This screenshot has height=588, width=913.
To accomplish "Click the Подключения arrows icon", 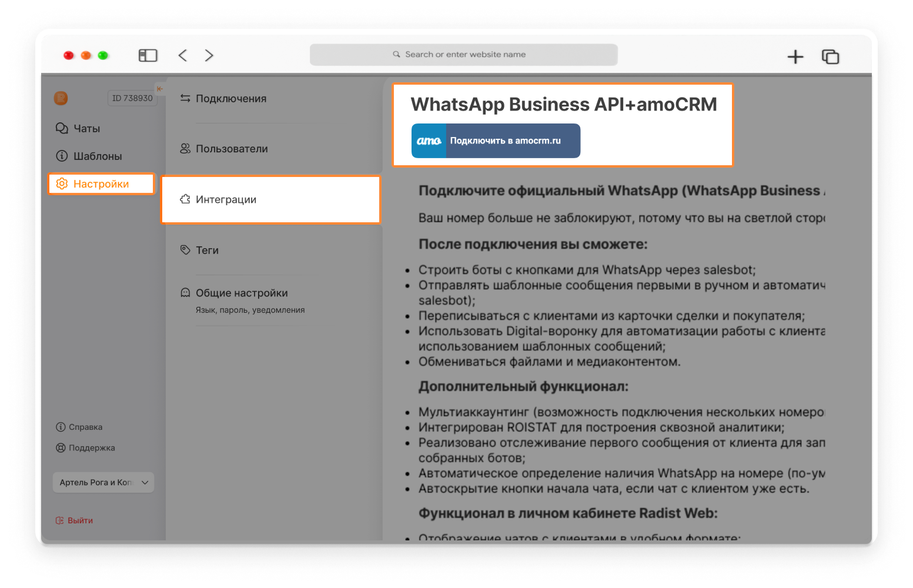I will (185, 98).
